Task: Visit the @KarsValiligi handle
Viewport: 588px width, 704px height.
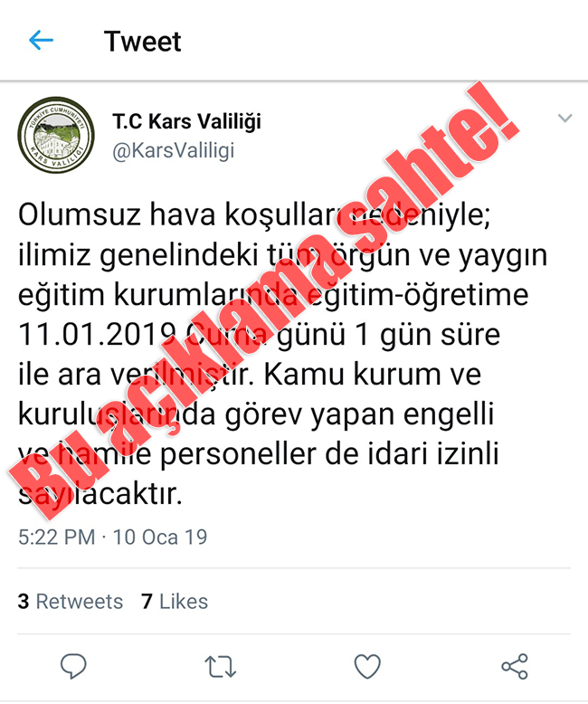Action: tap(174, 150)
